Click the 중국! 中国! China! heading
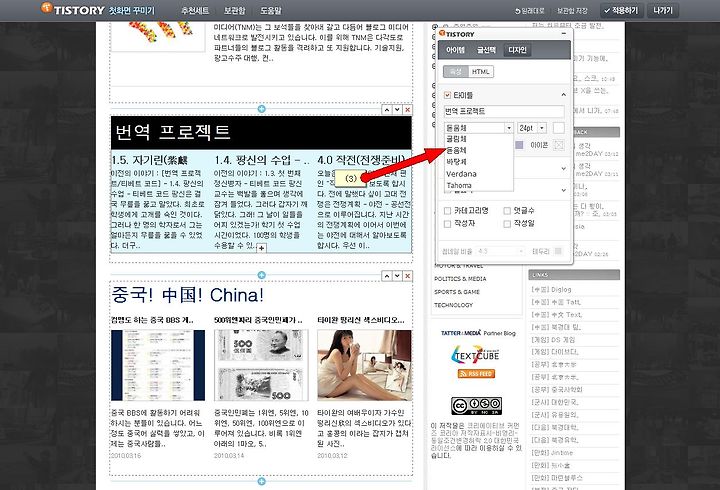Image resolution: width=720 pixels, height=490 pixels. point(188,295)
